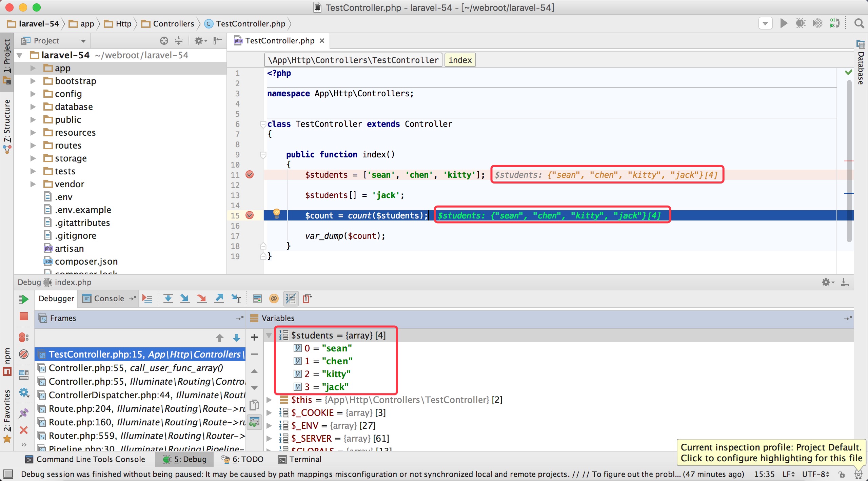Toggle breakpoint on line 15
The image size is (868, 481).
coord(250,215)
